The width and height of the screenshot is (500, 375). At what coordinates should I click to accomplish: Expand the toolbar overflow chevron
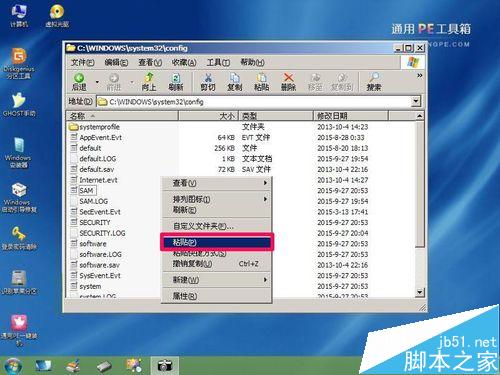coord(419,76)
